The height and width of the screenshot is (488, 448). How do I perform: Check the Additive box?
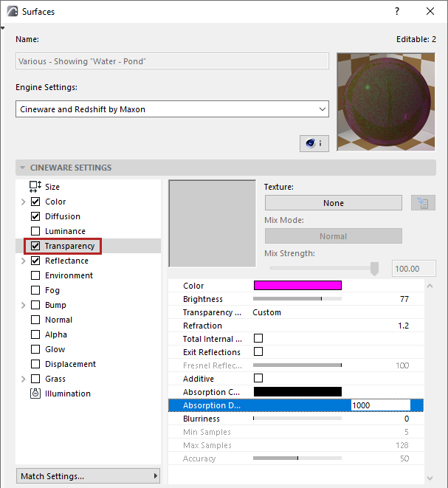point(258,378)
